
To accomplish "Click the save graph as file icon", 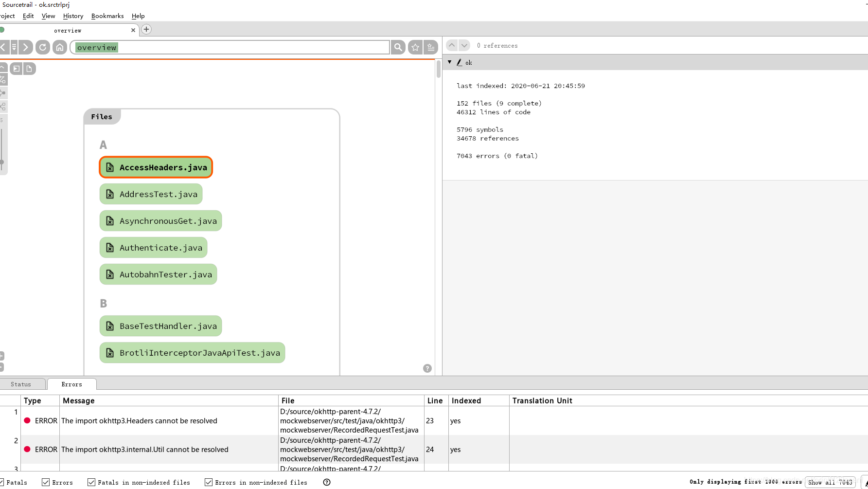I will pos(29,69).
